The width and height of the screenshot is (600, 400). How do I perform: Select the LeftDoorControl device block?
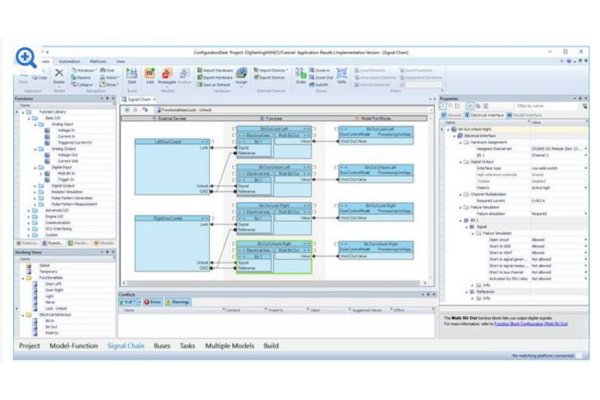point(172,167)
